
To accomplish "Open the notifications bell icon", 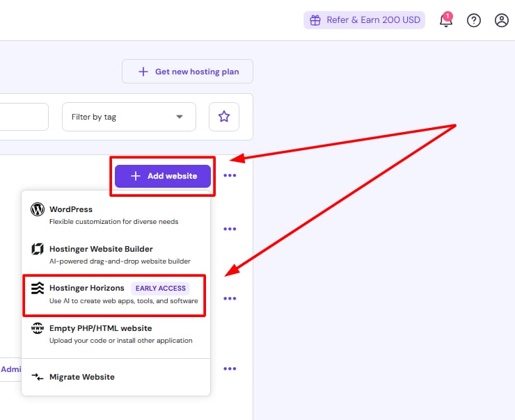I will 446,21.
